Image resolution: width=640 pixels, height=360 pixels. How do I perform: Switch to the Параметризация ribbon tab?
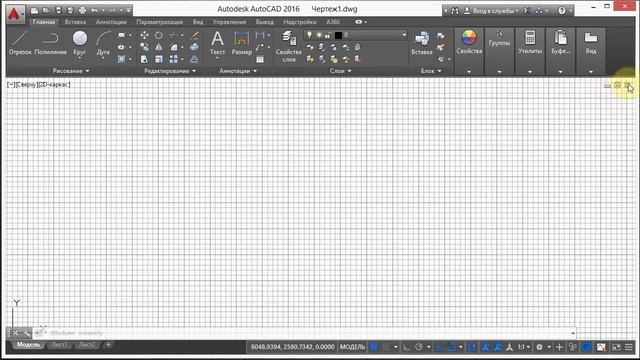coord(160,22)
